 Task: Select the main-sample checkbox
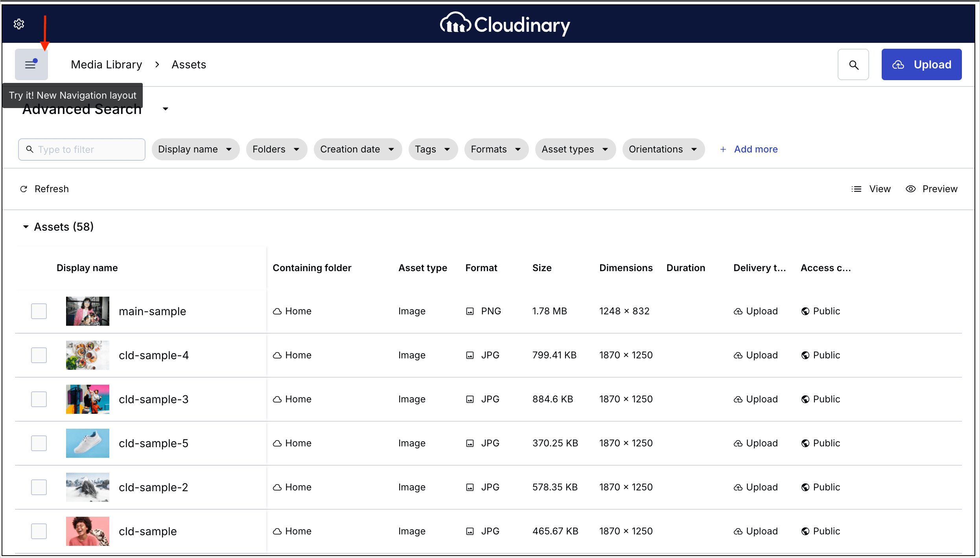[39, 311]
